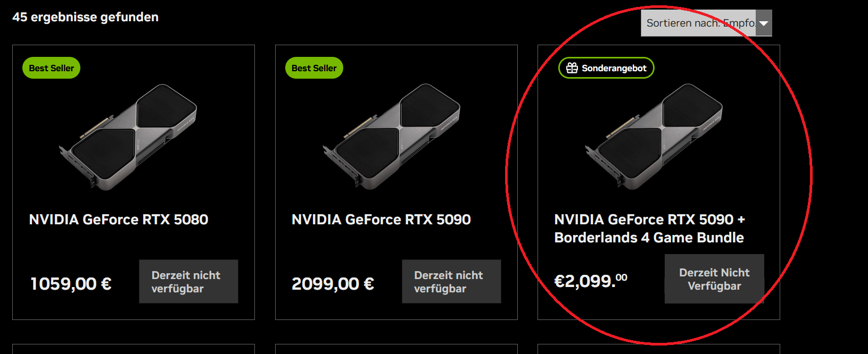
Task: Click the dropdown arrow beside Sortieren nach
Action: pyautogui.click(x=764, y=23)
